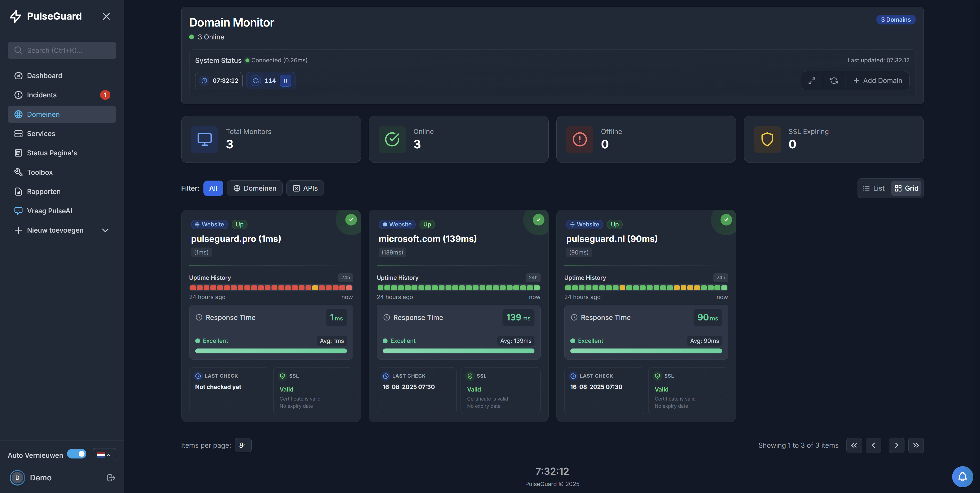Image resolution: width=980 pixels, height=493 pixels.
Task: Click the green check on pulseguard.pro card
Action: click(x=351, y=220)
